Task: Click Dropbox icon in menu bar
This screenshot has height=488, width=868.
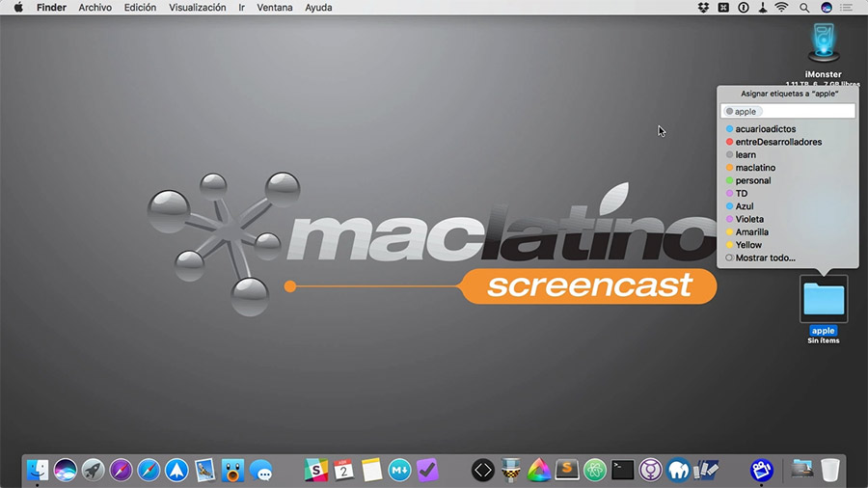Action: [x=703, y=7]
